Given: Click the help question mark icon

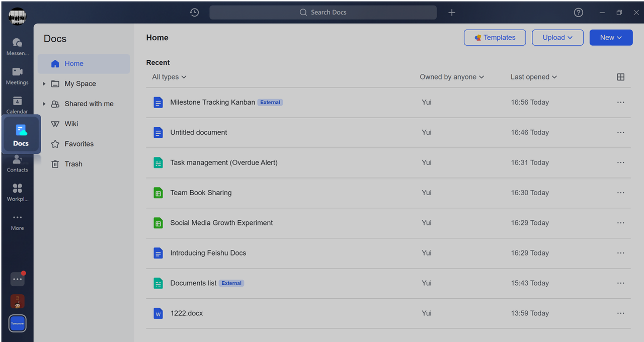Looking at the screenshot, I should pyautogui.click(x=579, y=13).
